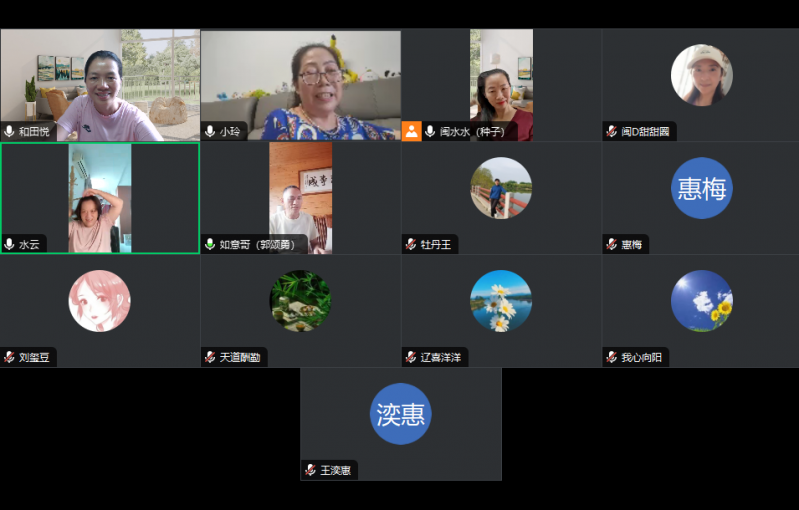Click the anime girl avatar of 刘蜜豆
The image size is (799, 510).
(99, 301)
